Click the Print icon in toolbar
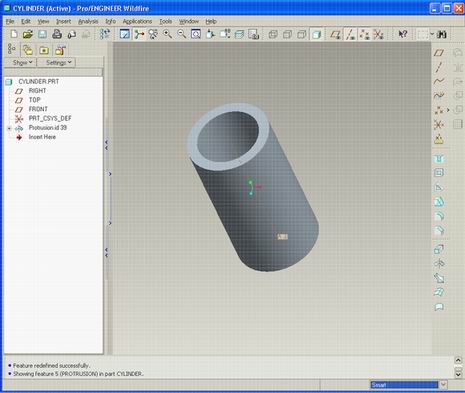This screenshot has height=393, width=465. coord(57,34)
